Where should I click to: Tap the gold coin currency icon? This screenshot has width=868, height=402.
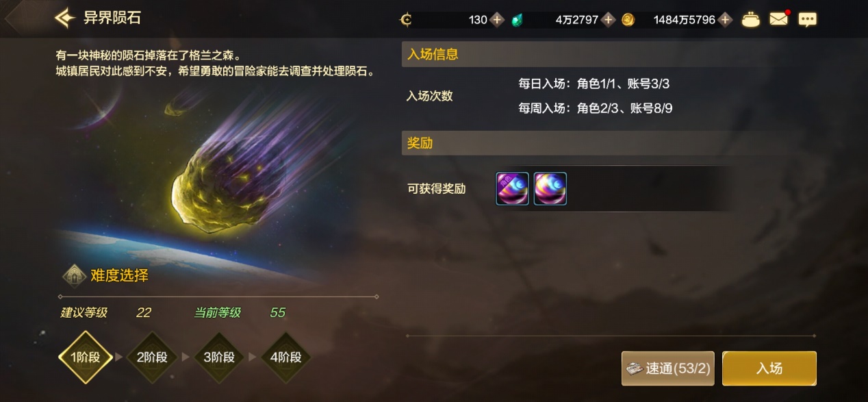coord(628,20)
